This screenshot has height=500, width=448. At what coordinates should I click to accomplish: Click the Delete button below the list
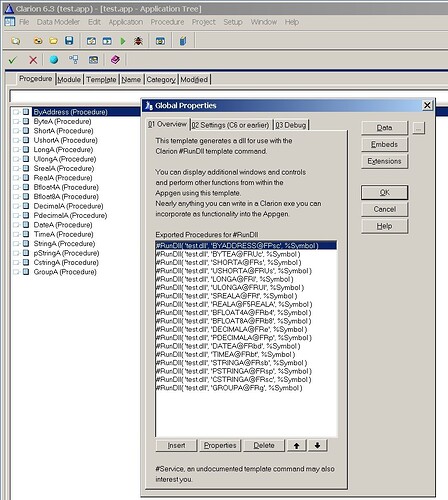(264, 446)
